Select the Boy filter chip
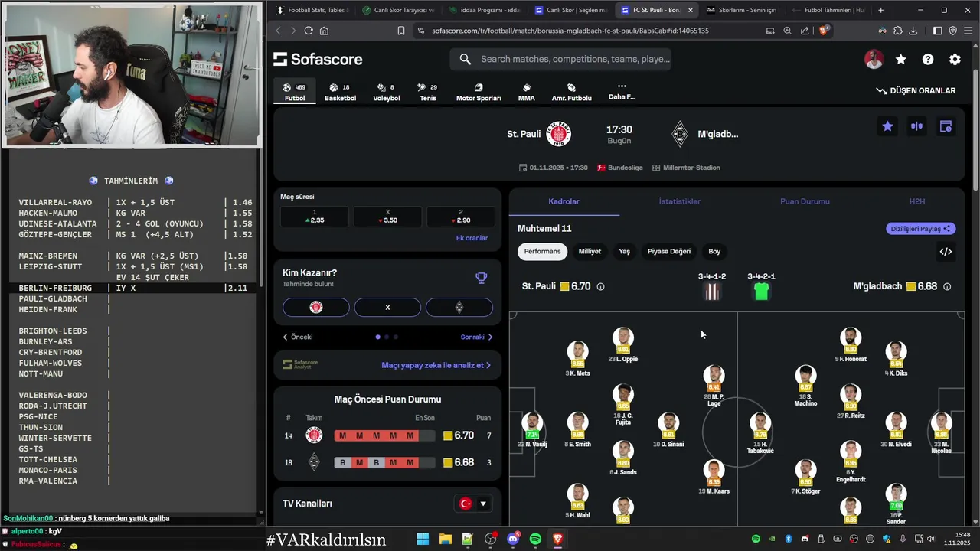Viewport: 980px width, 551px height. point(714,251)
